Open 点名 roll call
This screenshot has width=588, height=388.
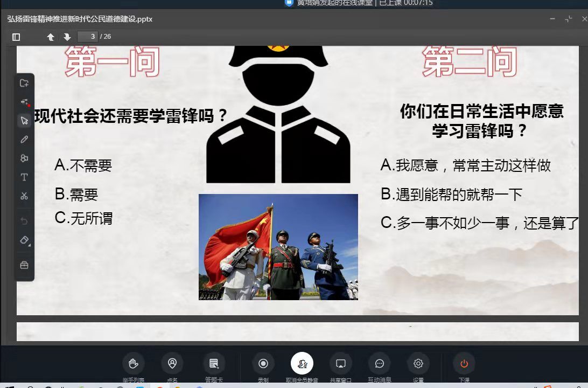[x=172, y=364]
